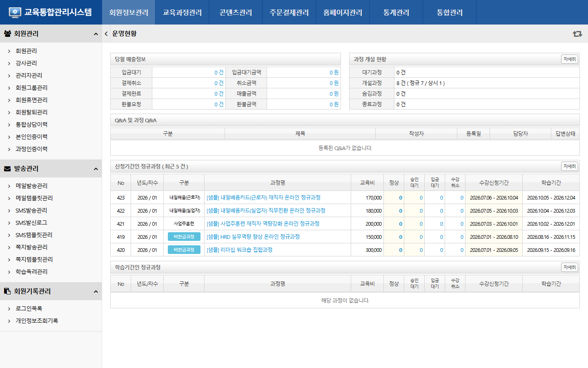Select 메일템플릿관리 in sidebar

[34, 198]
